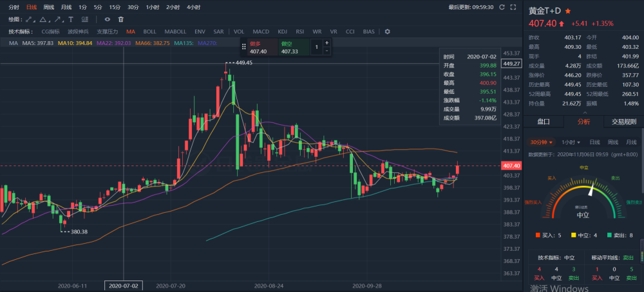Screen dimensions: 644x292
Task: Refresh the chart data
Action: [502, 7]
